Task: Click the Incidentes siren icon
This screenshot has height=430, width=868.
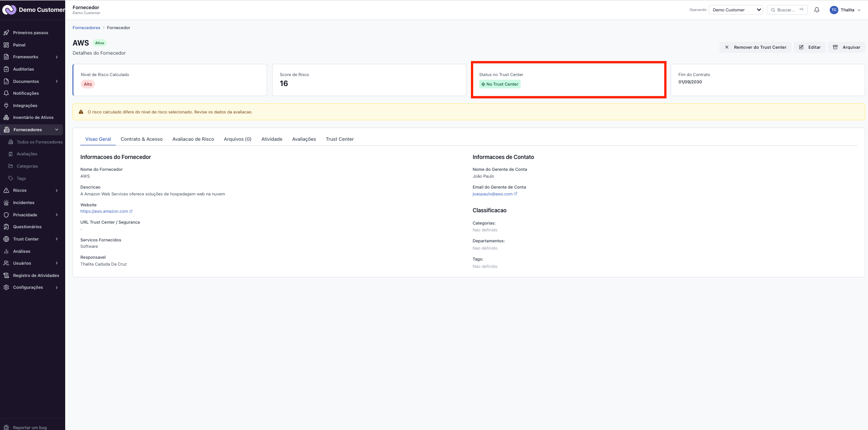Action: 6,203
